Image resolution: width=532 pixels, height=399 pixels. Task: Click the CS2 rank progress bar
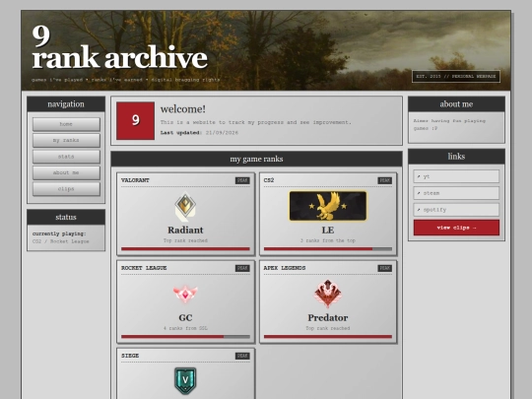(x=328, y=249)
